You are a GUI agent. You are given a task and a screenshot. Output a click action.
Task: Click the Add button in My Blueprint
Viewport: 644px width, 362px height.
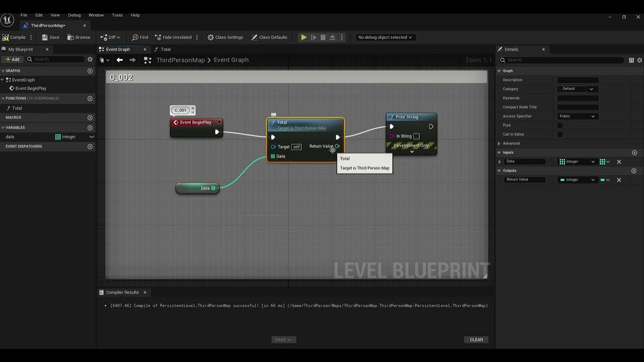pyautogui.click(x=13, y=59)
